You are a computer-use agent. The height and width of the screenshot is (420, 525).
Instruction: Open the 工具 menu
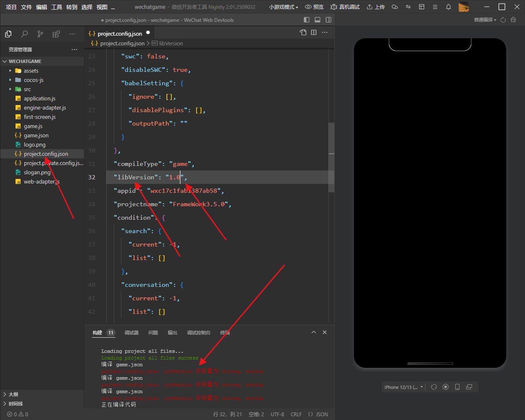57,7
